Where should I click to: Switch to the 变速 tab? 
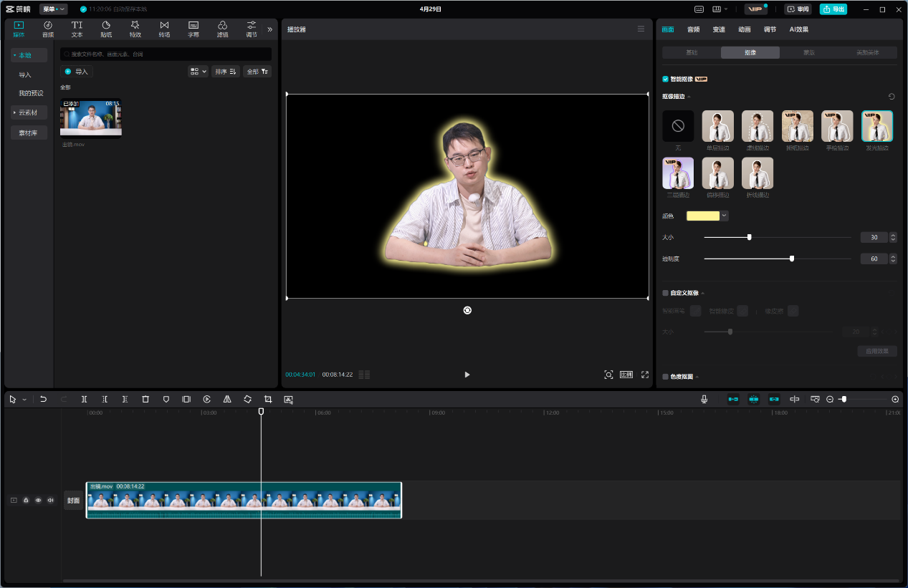coord(719,29)
